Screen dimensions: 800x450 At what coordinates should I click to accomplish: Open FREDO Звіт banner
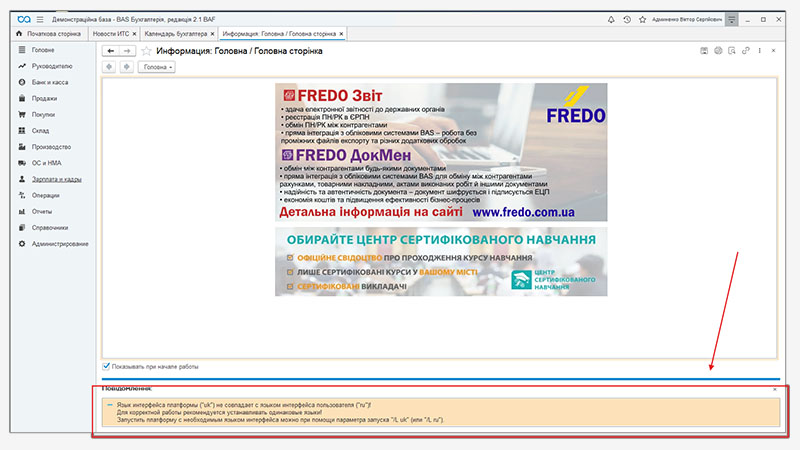coord(441,152)
